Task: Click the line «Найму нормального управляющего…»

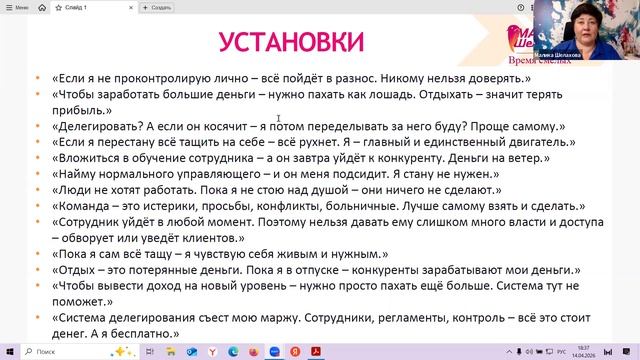Action: tap(276, 174)
